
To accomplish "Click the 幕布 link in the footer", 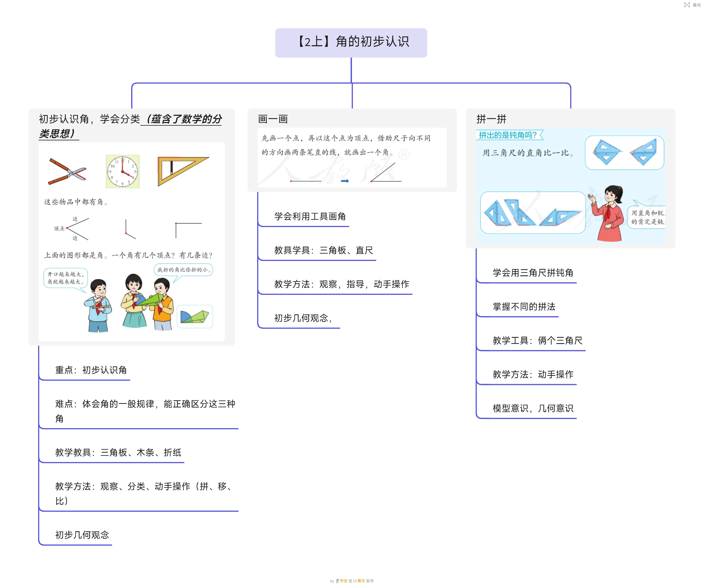I will (x=361, y=581).
